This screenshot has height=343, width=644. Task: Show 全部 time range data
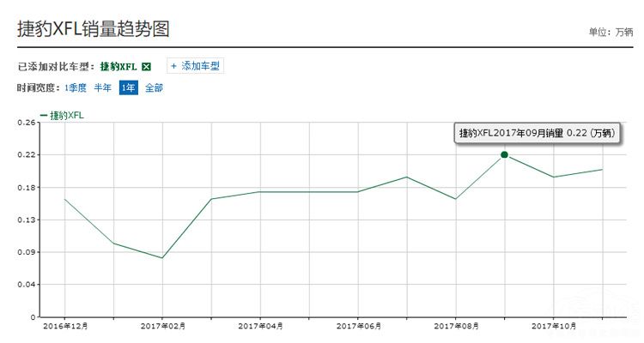pos(154,87)
